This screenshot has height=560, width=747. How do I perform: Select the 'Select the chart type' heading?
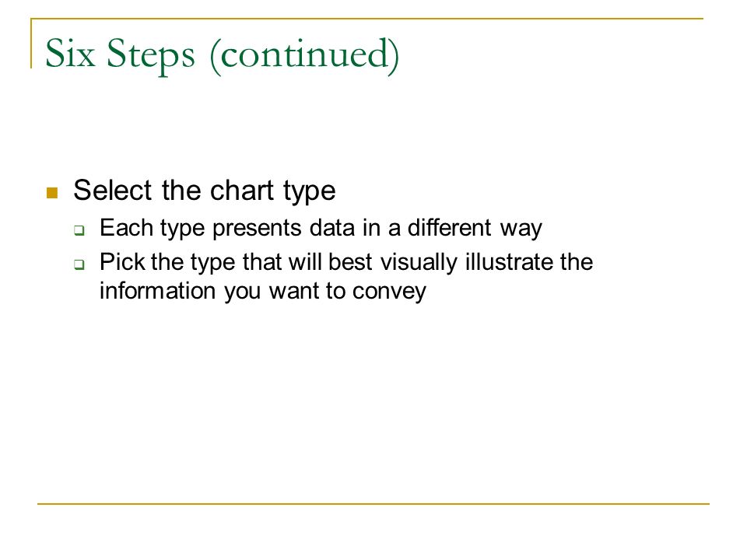click(x=205, y=191)
